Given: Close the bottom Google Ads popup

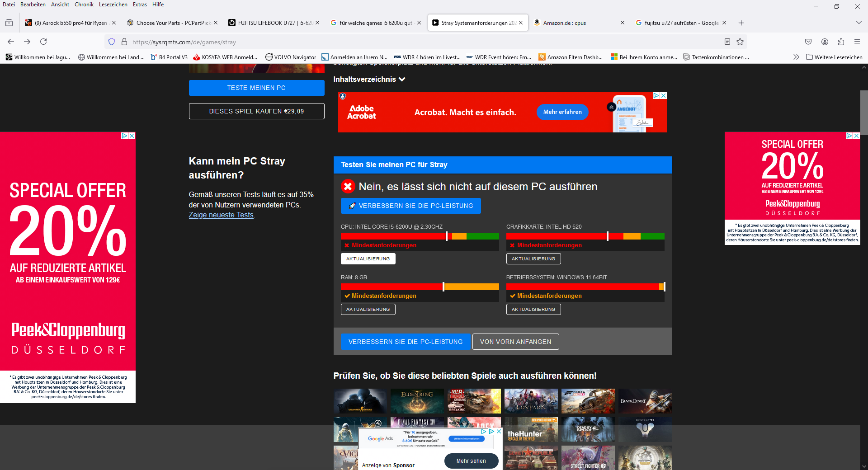Looking at the screenshot, I should 499,431.
